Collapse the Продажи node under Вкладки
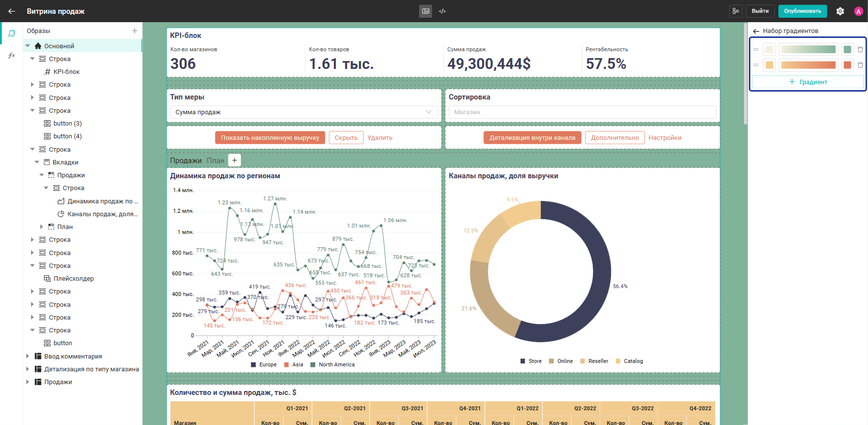The height and width of the screenshot is (425, 868). (x=42, y=175)
